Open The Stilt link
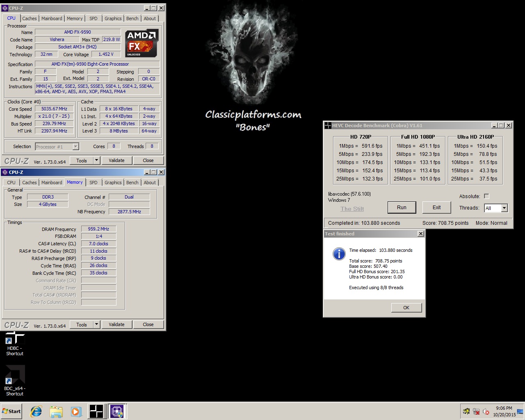This screenshot has width=525, height=420. point(352,209)
